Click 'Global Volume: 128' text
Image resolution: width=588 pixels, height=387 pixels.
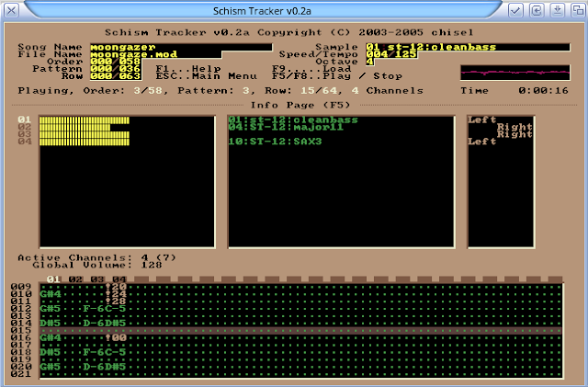tap(97, 265)
